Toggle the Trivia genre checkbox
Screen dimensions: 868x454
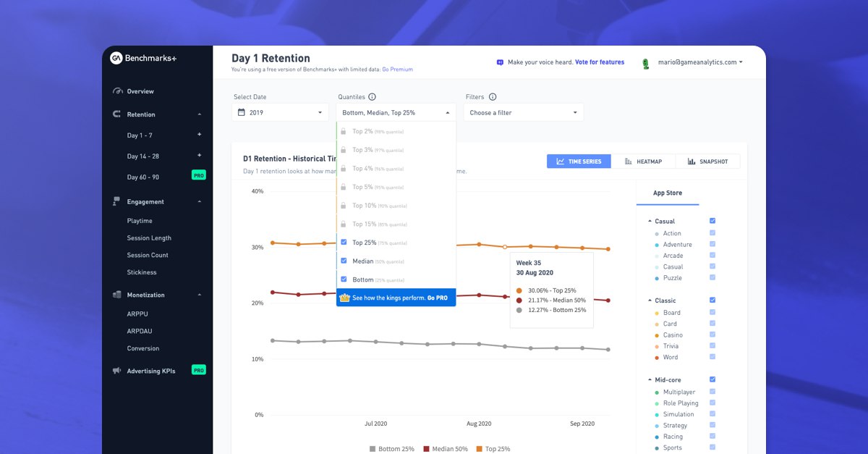point(712,346)
